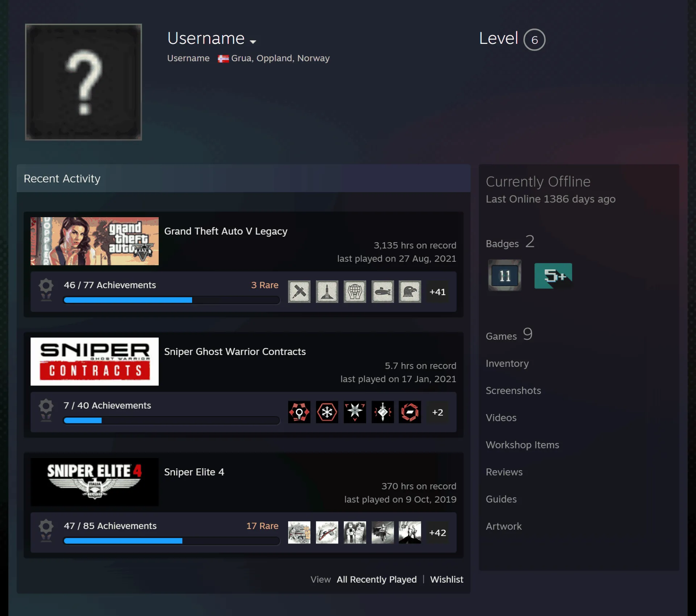Open the Inventory section

[507, 363]
